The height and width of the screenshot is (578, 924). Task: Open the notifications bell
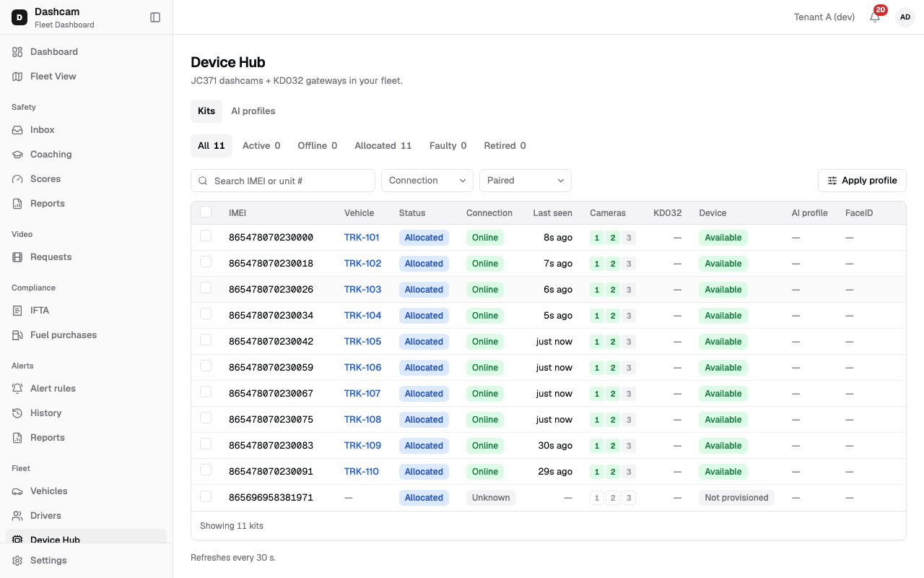coord(875,17)
